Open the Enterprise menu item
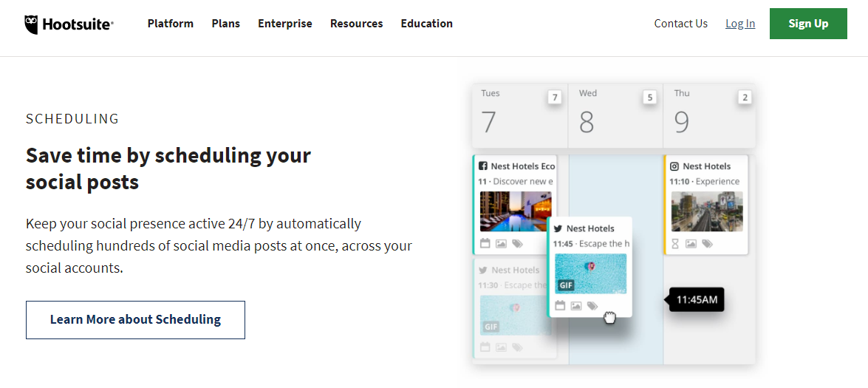 coord(285,24)
